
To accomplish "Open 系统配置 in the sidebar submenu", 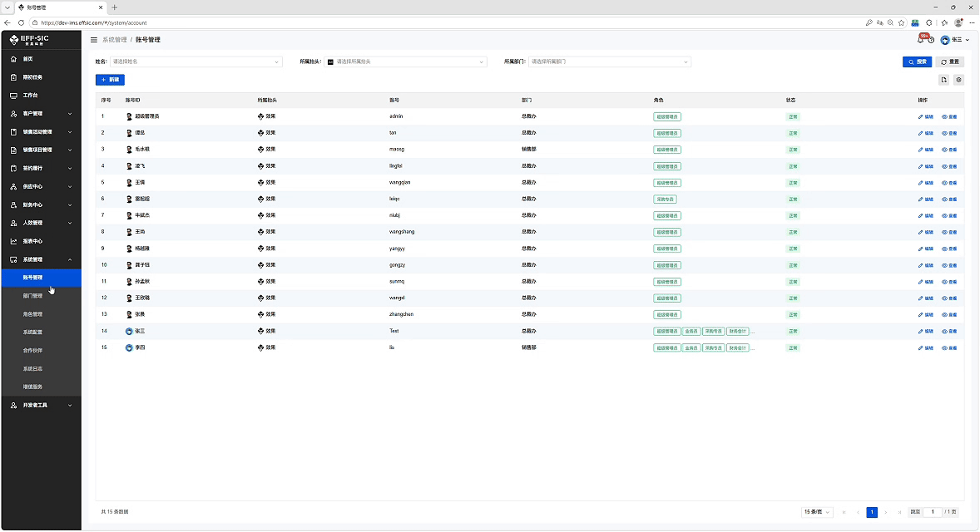I will click(x=42, y=332).
